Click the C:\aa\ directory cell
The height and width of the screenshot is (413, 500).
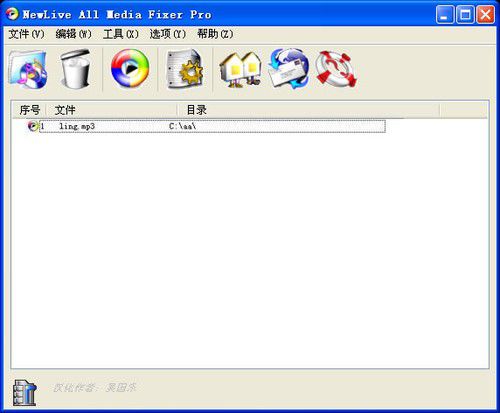[182, 126]
